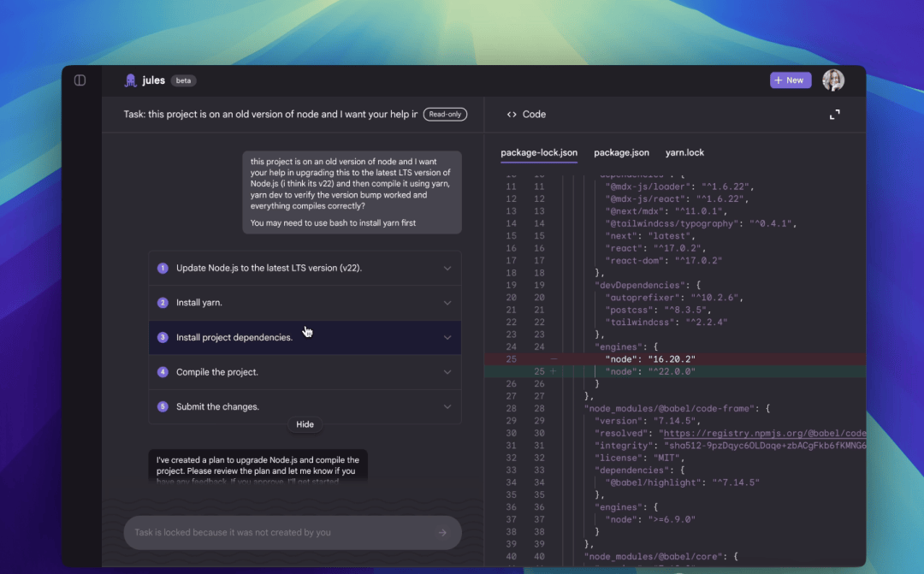
Task: Open the package.json tab
Action: click(x=621, y=152)
